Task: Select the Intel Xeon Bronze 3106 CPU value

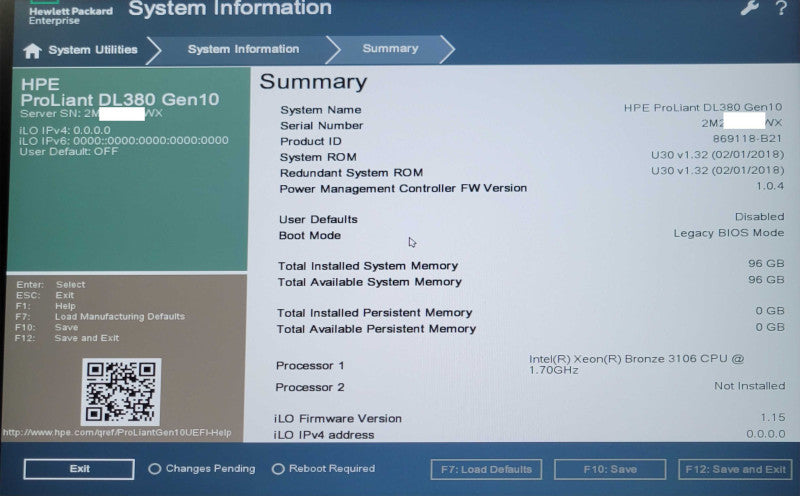Action: pos(636,364)
